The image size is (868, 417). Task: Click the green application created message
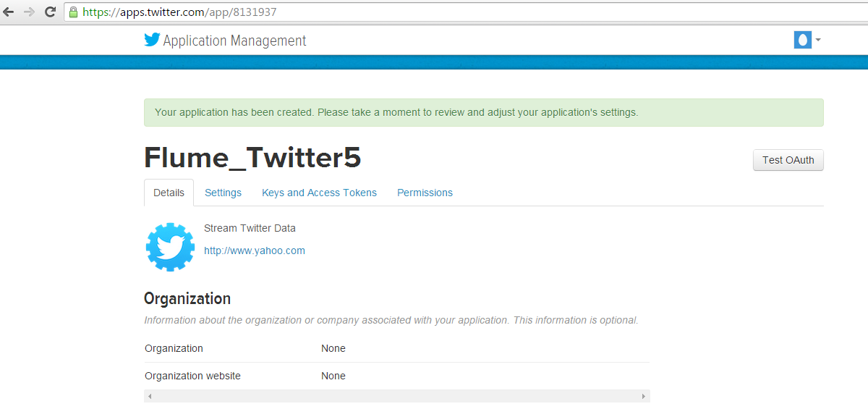(x=483, y=112)
